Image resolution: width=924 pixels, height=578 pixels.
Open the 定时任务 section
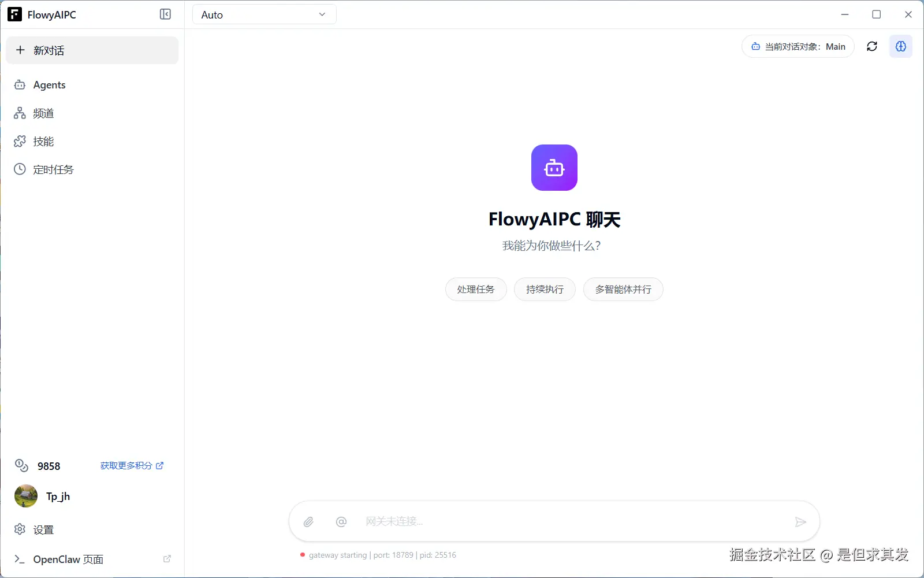pyautogui.click(x=53, y=169)
